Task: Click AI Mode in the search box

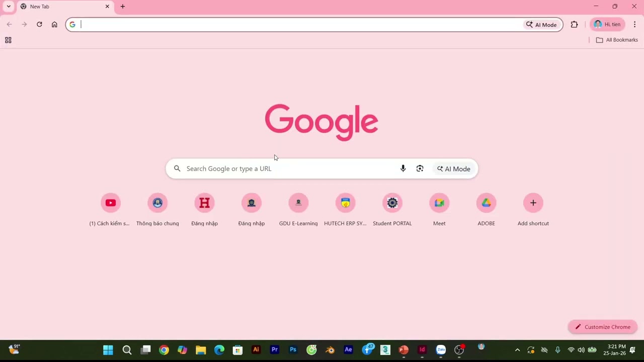Action: click(454, 169)
